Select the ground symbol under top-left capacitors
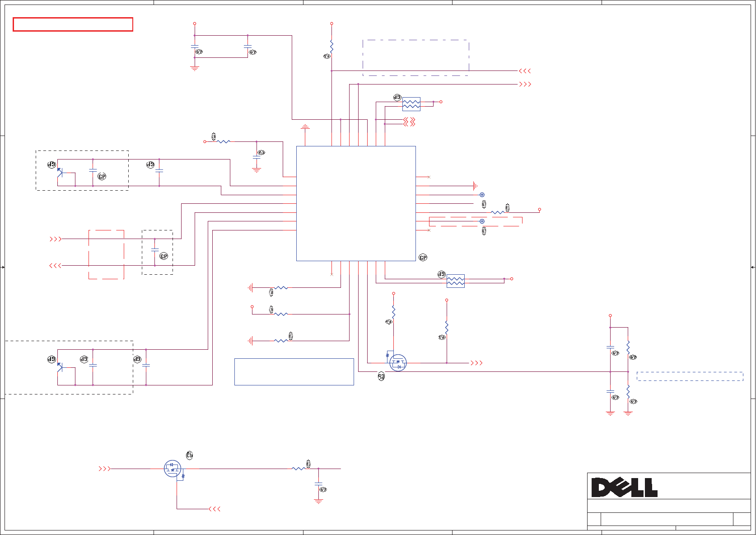This screenshot has height=535, width=756. pos(195,69)
